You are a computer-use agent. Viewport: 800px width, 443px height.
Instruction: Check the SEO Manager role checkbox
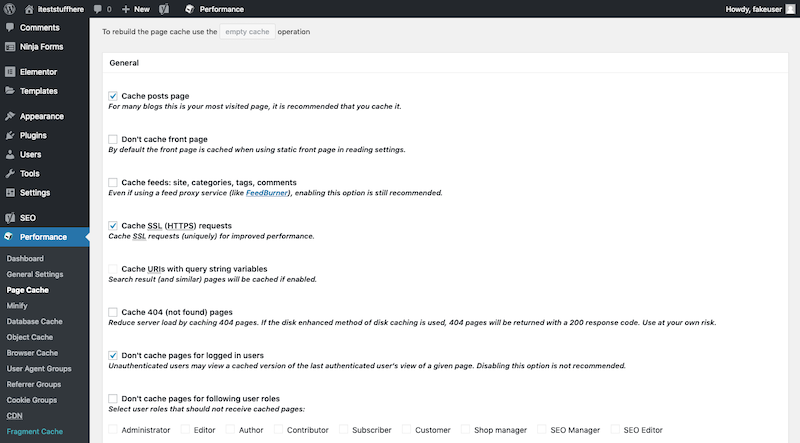click(x=542, y=430)
